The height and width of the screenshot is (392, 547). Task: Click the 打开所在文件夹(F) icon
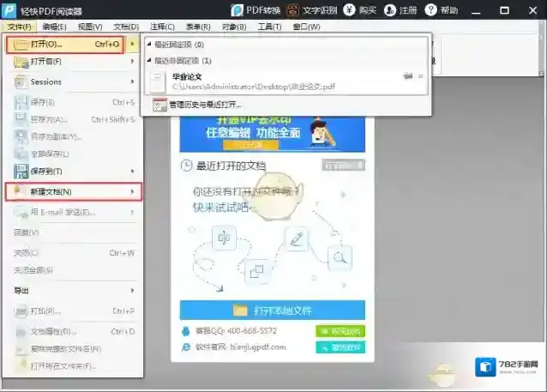point(21,365)
